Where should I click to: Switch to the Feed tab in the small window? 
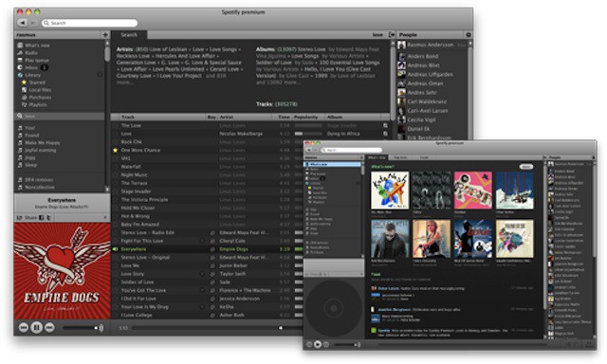(x=424, y=157)
